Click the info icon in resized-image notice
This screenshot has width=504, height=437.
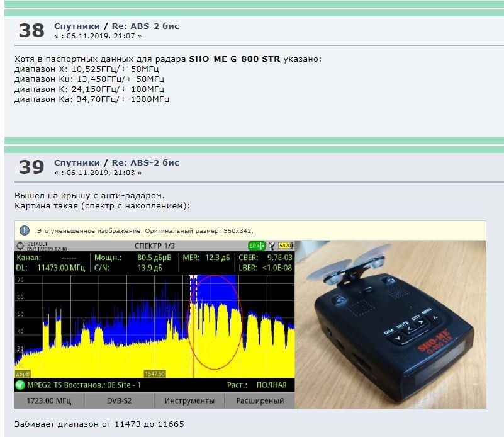click(x=25, y=230)
